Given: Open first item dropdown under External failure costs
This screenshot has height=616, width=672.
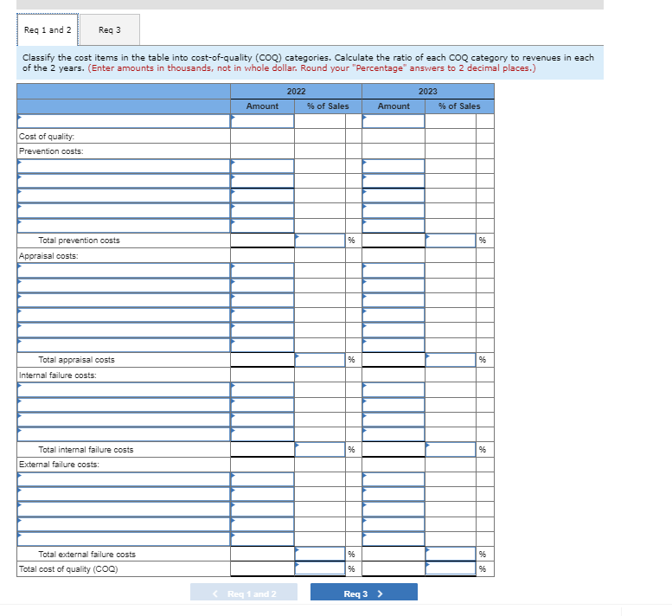Looking at the screenshot, I should [124, 479].
